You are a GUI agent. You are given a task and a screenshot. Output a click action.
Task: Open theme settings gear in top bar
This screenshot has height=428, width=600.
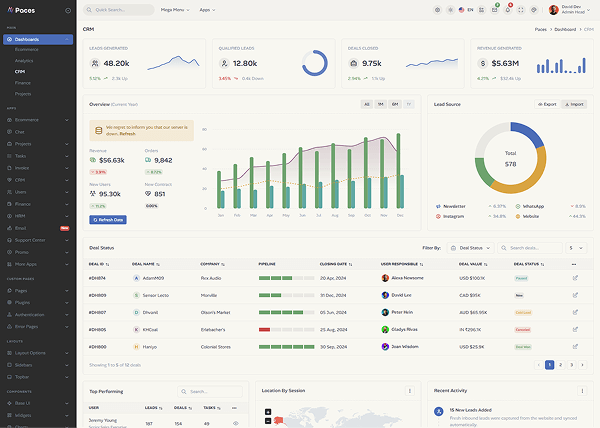(437, 9)
